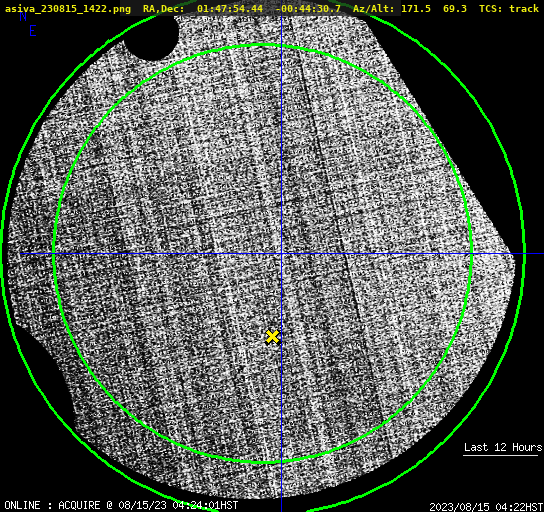Click the 2023/08/15 04:22HST timestamp

pos(486,507)
